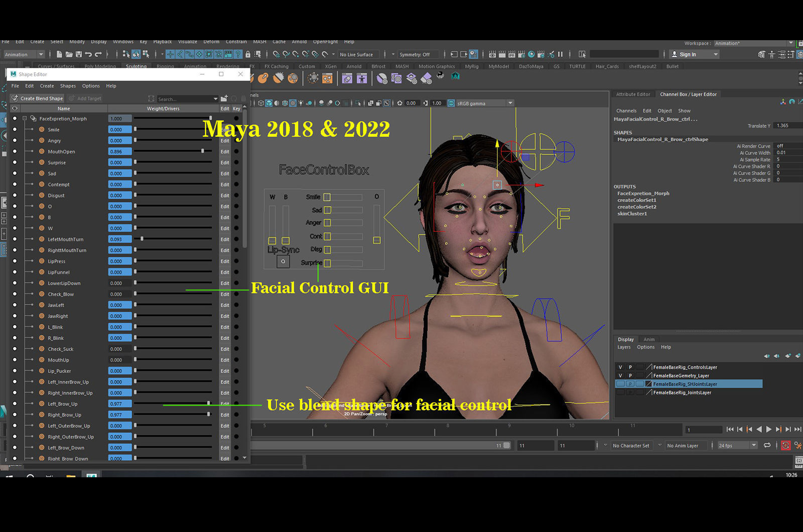Image resolution: width=803 pixels, height=532 pixels.
Task: Click the play forwards button
Action: pyautogui.click(x=768, y=429)
